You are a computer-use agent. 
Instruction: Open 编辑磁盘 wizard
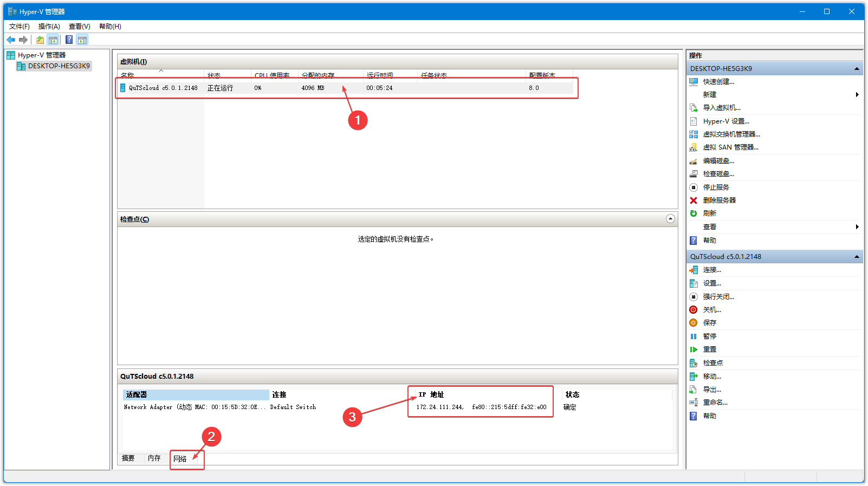click(x=718, y=161)
